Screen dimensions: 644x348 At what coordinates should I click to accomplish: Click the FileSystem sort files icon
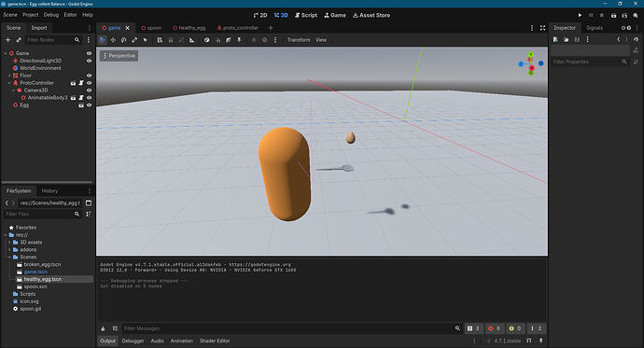[89, 214]
